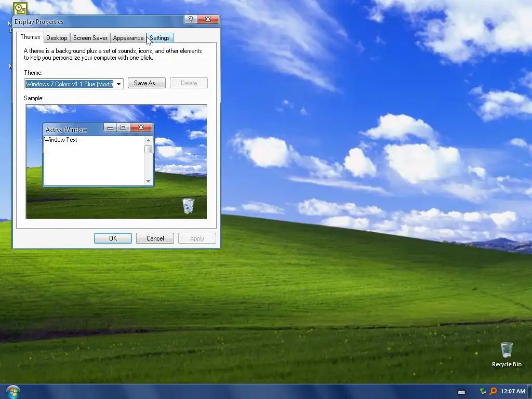The height and width of the screenshot is (399, 532).
Task: Click the orange magnifier tray icon
Action: pyautogui.click(x=494, y=391)
